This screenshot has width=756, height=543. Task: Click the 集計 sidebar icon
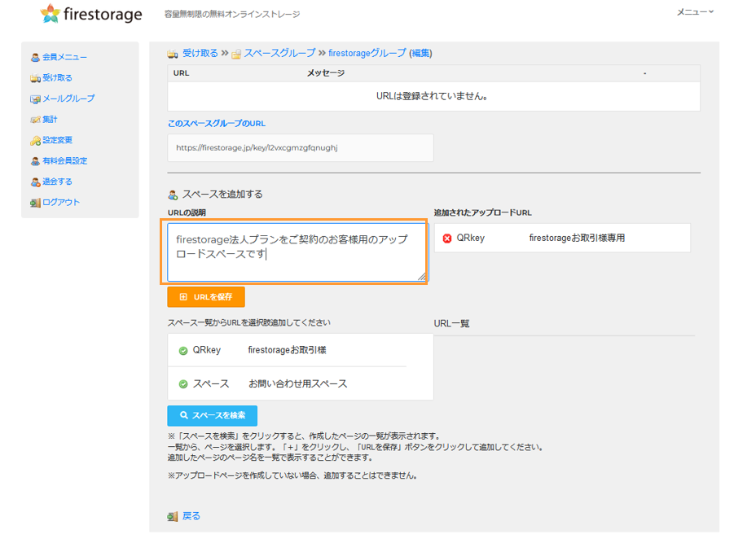[35, 120]
